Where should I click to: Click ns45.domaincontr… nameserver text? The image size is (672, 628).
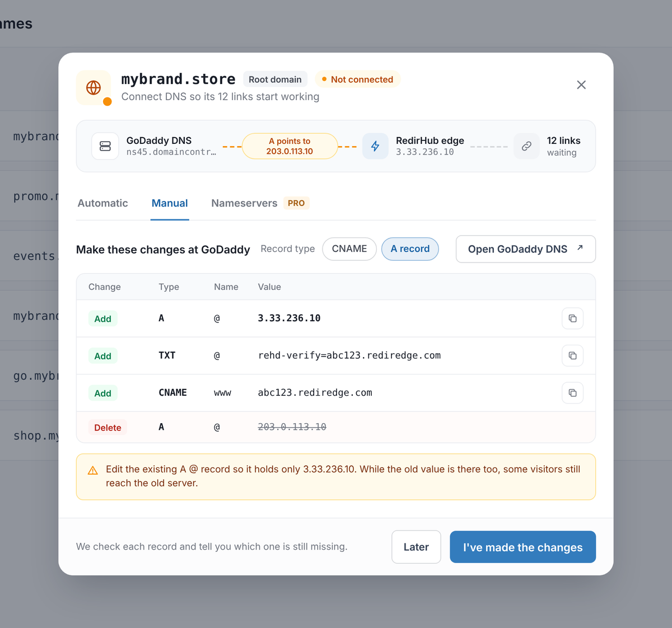[x=171, y=152]
